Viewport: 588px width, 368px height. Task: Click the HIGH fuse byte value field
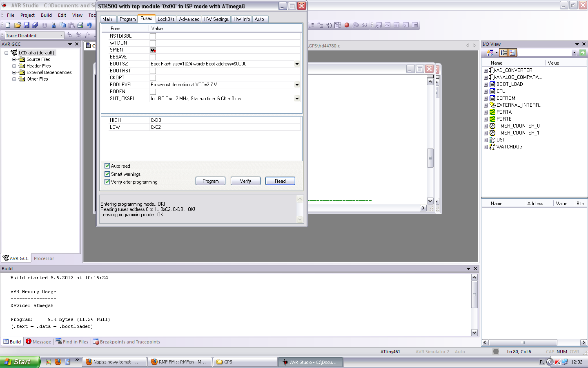(x=225, y=120)
